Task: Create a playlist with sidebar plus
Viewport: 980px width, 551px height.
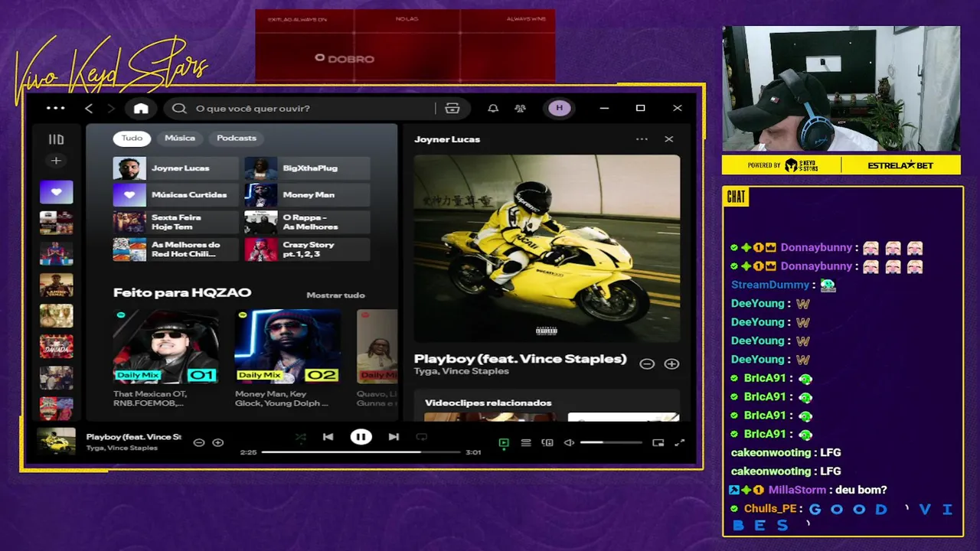Action: [56, 161]
